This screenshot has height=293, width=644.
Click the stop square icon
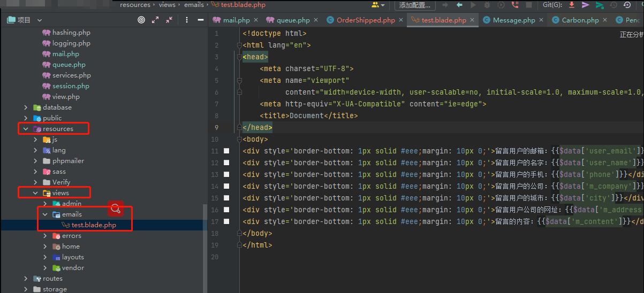(529, 5)
